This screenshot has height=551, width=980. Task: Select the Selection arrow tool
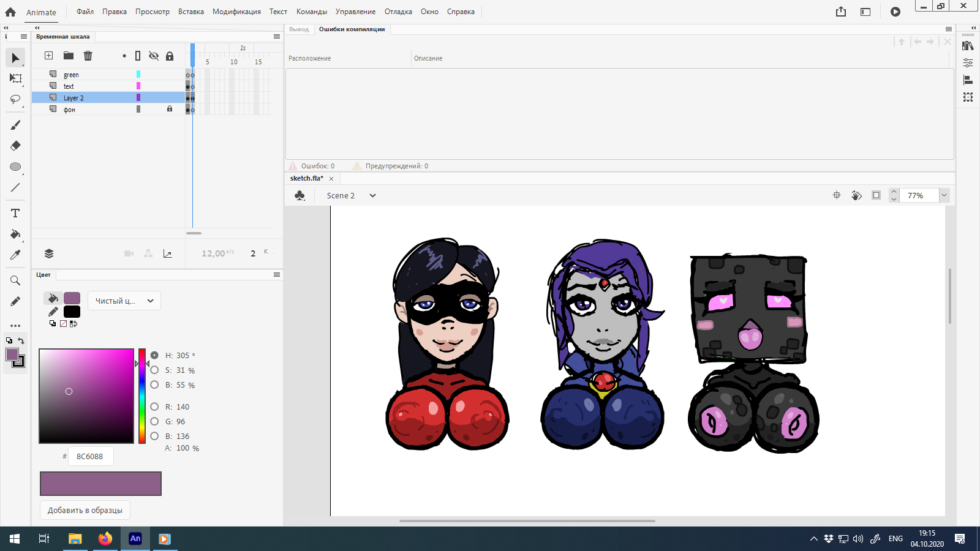(15, 58)
